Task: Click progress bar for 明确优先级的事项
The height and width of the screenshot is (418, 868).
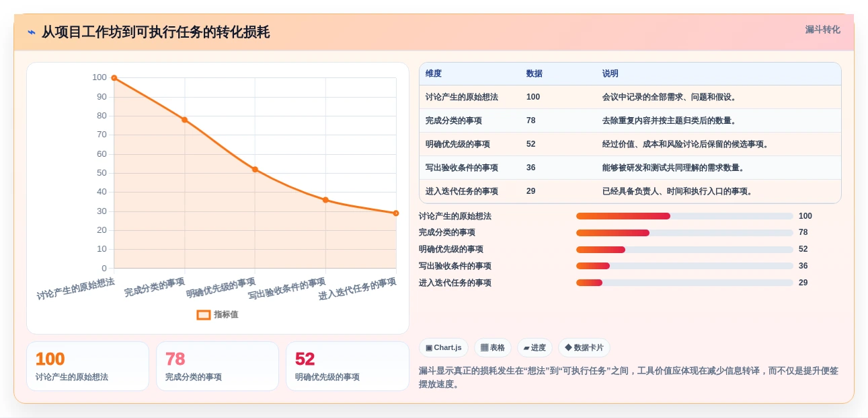Action: (x=684, y=250)
